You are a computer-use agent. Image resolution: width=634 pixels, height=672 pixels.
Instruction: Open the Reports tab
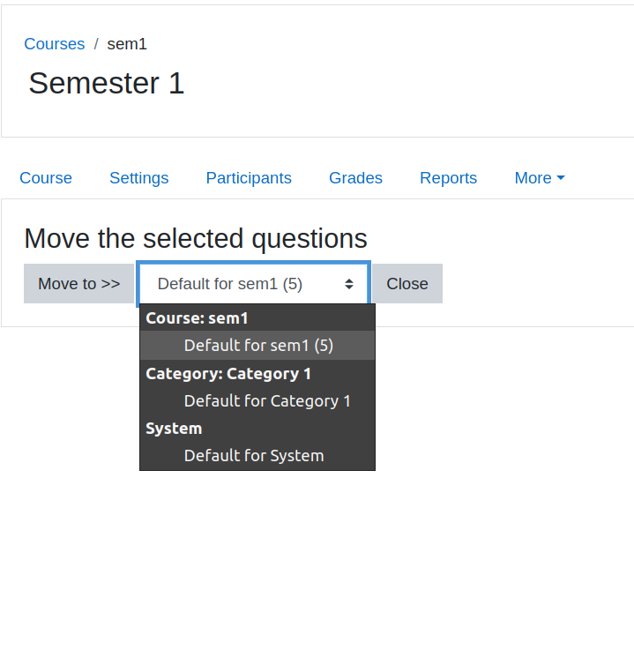pos(449,178)
